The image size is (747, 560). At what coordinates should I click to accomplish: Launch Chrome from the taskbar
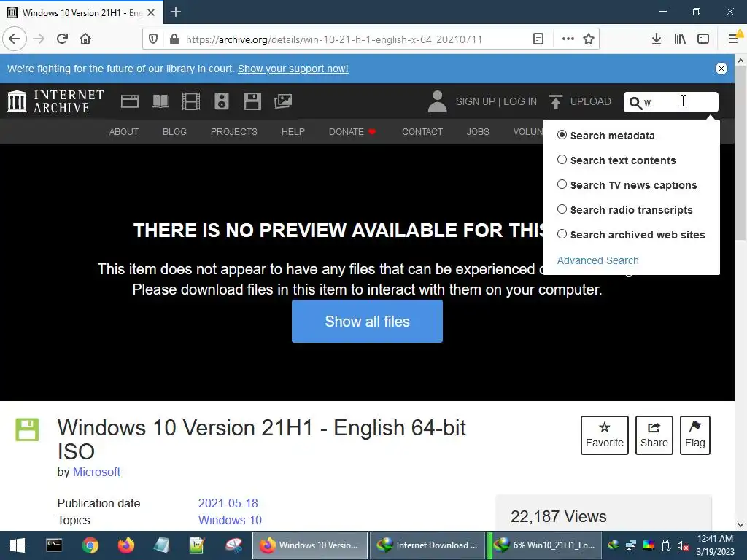[90, 545]
